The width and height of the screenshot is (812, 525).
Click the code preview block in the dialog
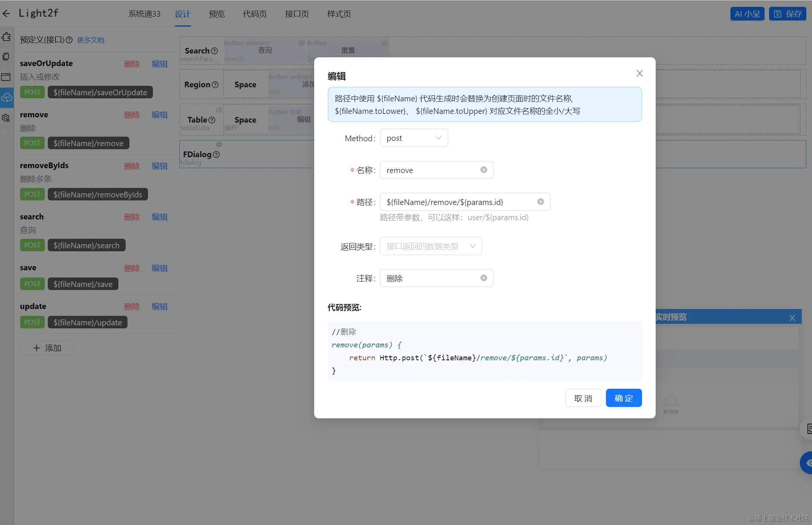(485, 351)
